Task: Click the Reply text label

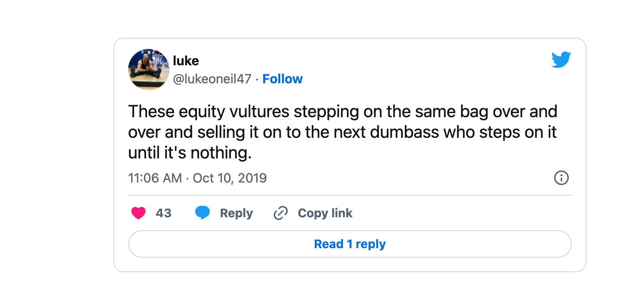Action: click(236, 213)
